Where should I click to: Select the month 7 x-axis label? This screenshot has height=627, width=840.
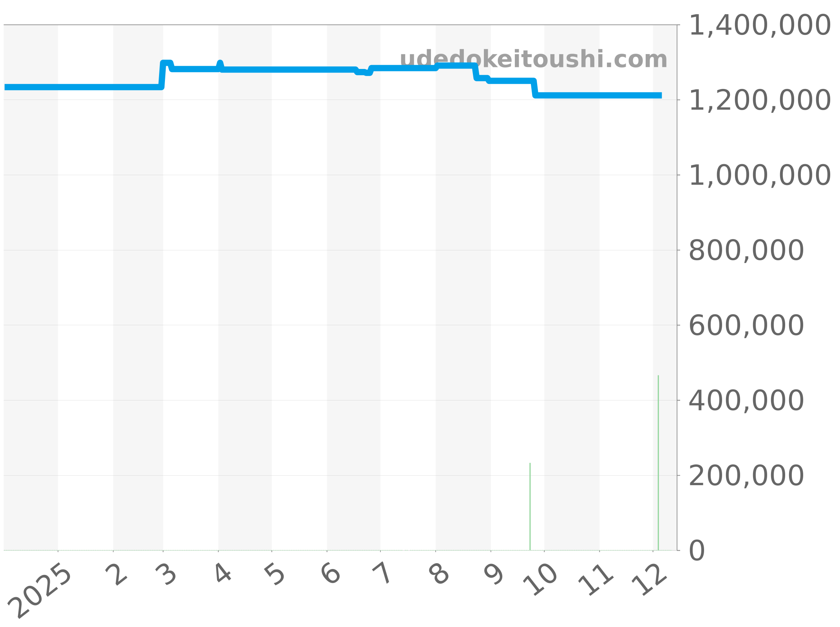tap(382, 575)
